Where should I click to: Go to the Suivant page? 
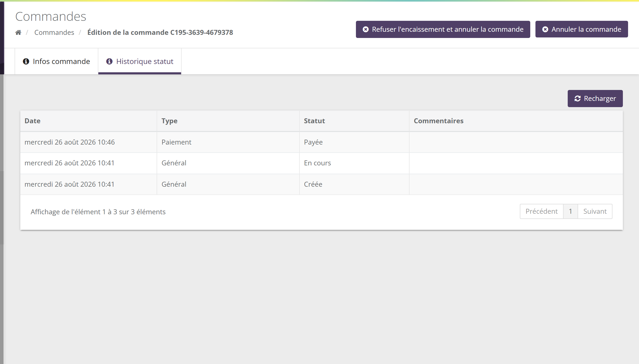(595, 211)
